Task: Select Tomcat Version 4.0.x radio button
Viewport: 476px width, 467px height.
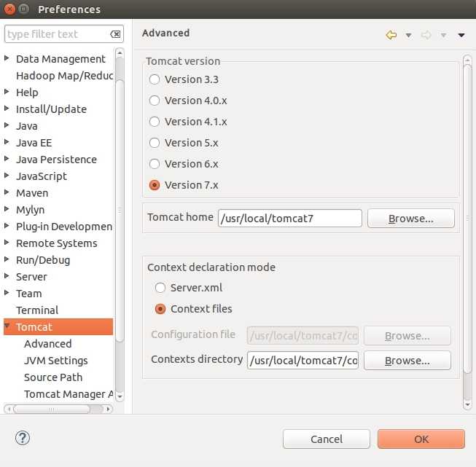Action: 155,101
